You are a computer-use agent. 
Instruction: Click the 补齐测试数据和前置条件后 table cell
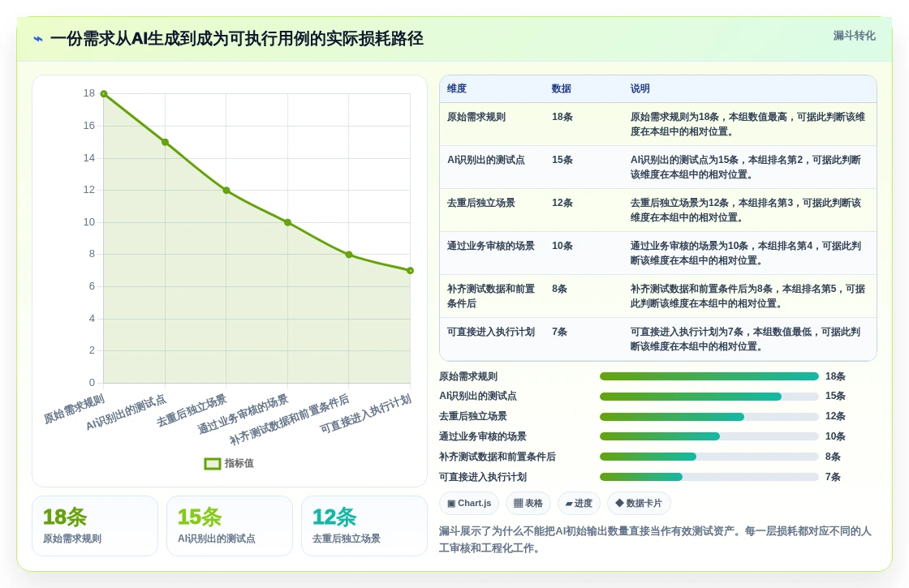490,296
